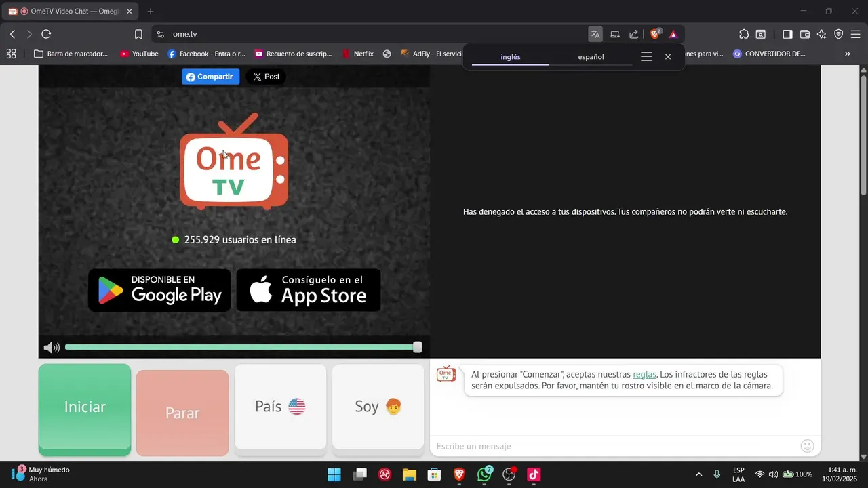Open the Windows Start menu

(334, 474)
